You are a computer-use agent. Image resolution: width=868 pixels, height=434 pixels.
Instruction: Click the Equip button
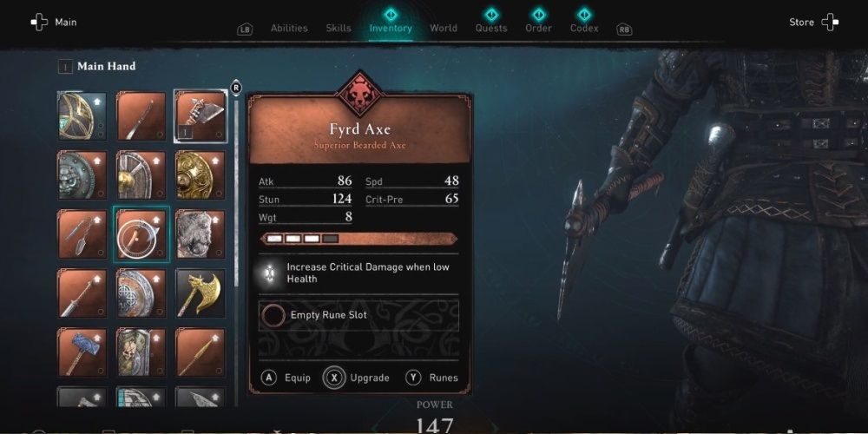286,378
